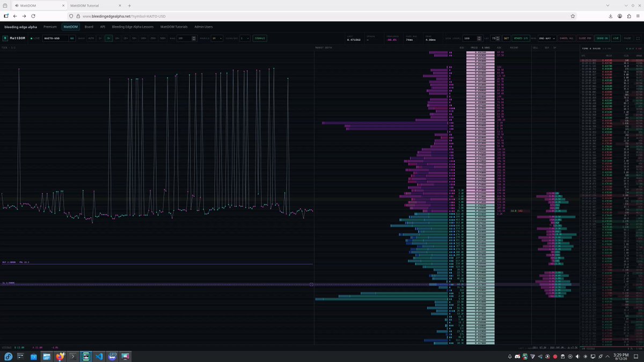The width and height of the screenshot is (644, 362).
Task: Open the ticks/pxl dropdown
Action: [245, 38]
